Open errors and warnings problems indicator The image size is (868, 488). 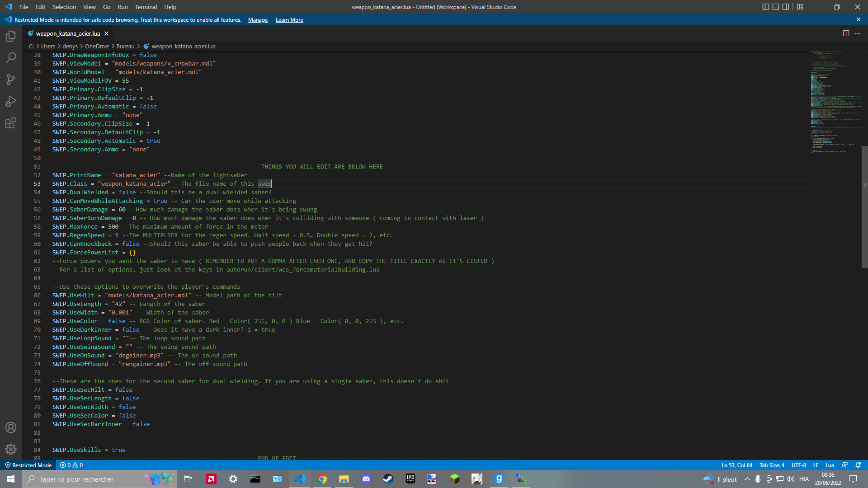[71, 465]
